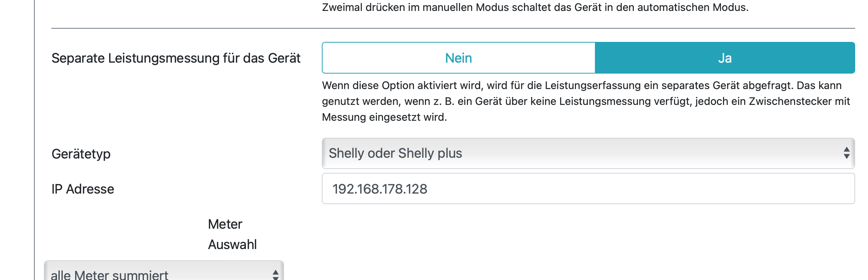Enable "Ja" for separate power measurement
Viewport: 868px width, 280px height.
click(724, 58)
